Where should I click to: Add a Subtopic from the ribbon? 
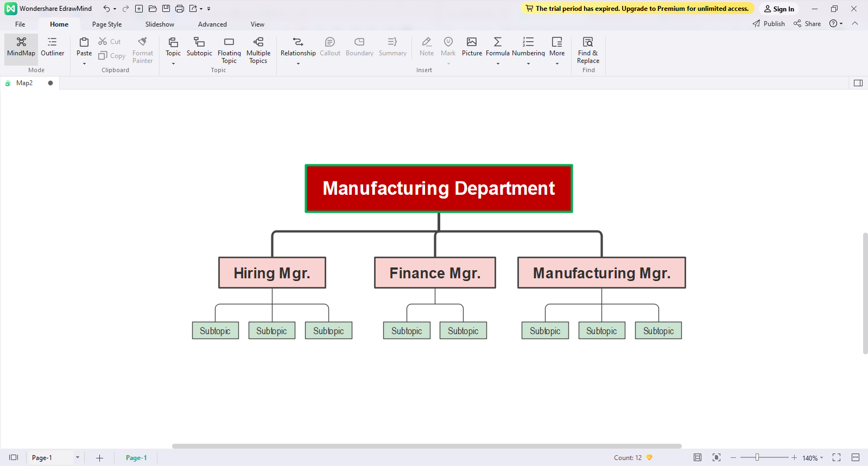(199, 47)
